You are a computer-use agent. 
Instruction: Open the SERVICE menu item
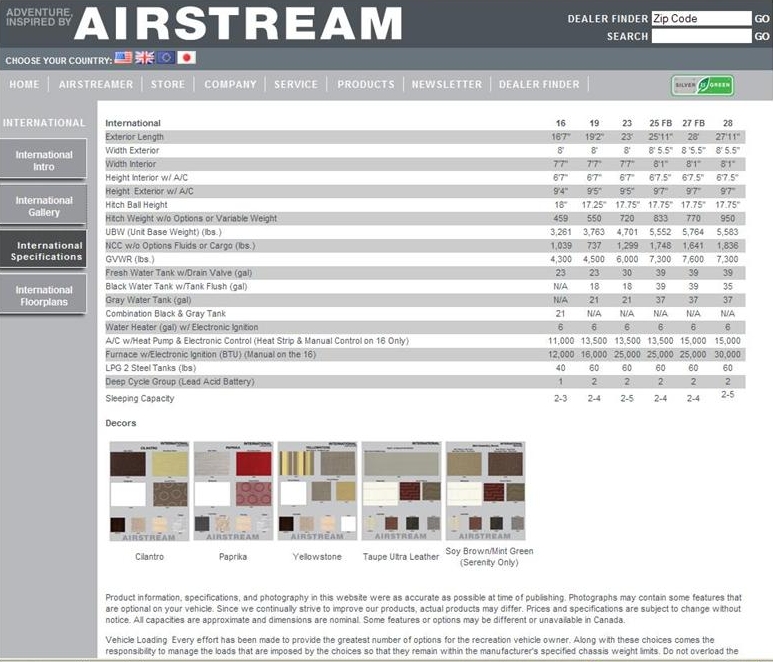[296, 84]
